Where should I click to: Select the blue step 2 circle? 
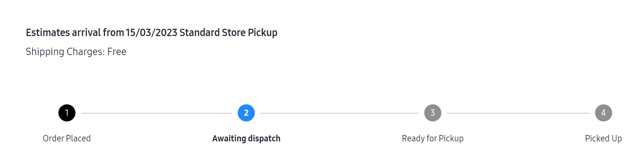tap(246, 113)
